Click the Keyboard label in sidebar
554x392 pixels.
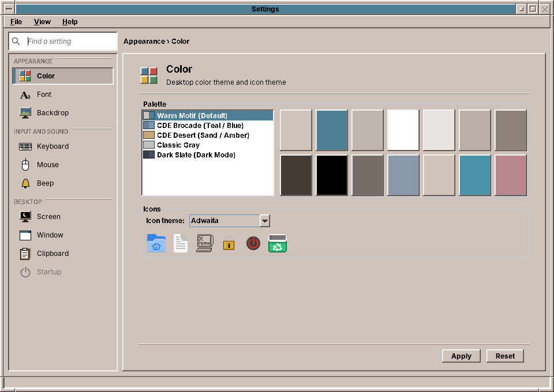click(x=53, y=146)
